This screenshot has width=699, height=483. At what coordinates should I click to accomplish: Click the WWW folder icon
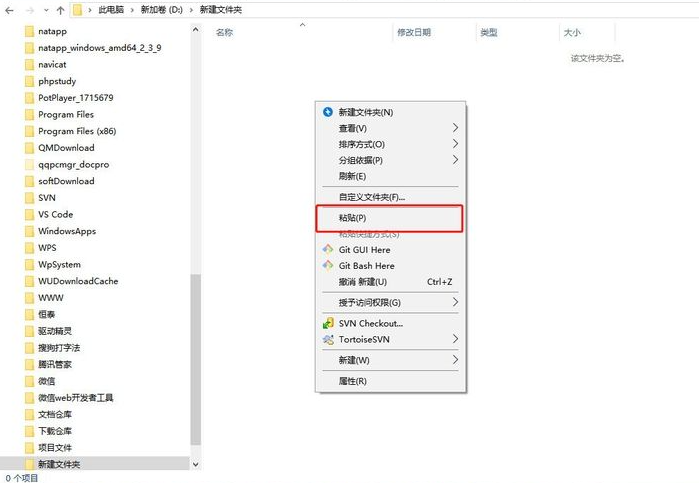coord(29,298)
